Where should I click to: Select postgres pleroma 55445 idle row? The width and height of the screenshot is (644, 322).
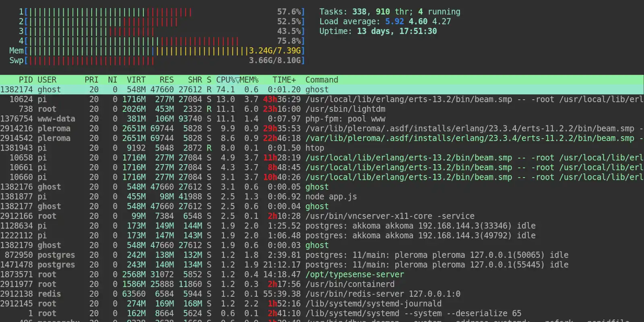point(322,264)
